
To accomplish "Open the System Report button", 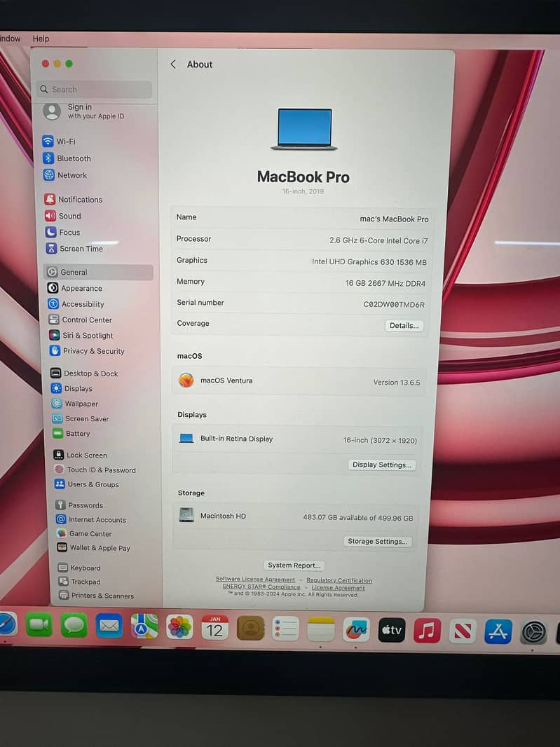I will click(294, 566).
